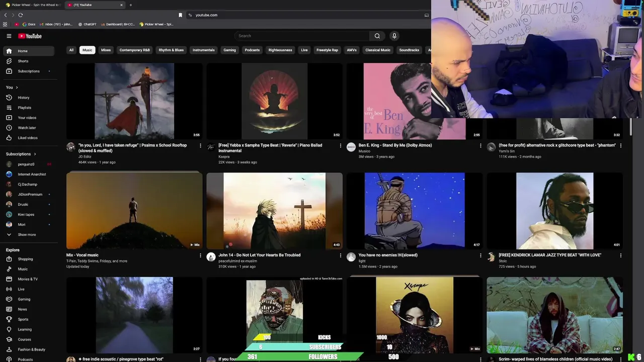Click the search magnifier button
The height and width of the screenshot is (362, 644).
377,36
